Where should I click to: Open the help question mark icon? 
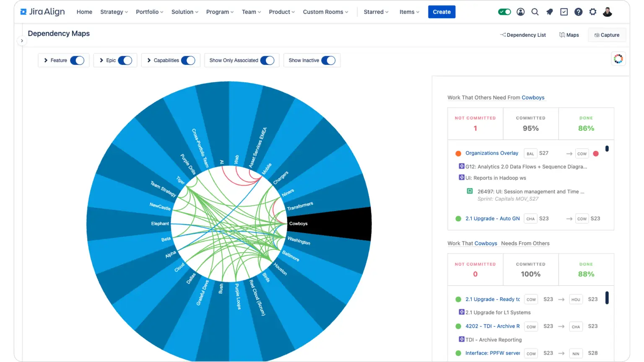pos(578,12)
